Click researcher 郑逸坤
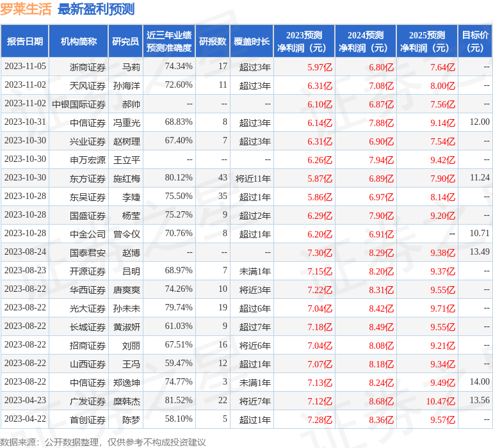The width and height of the screenshot is (493, 448). click(x=127, y=382)
